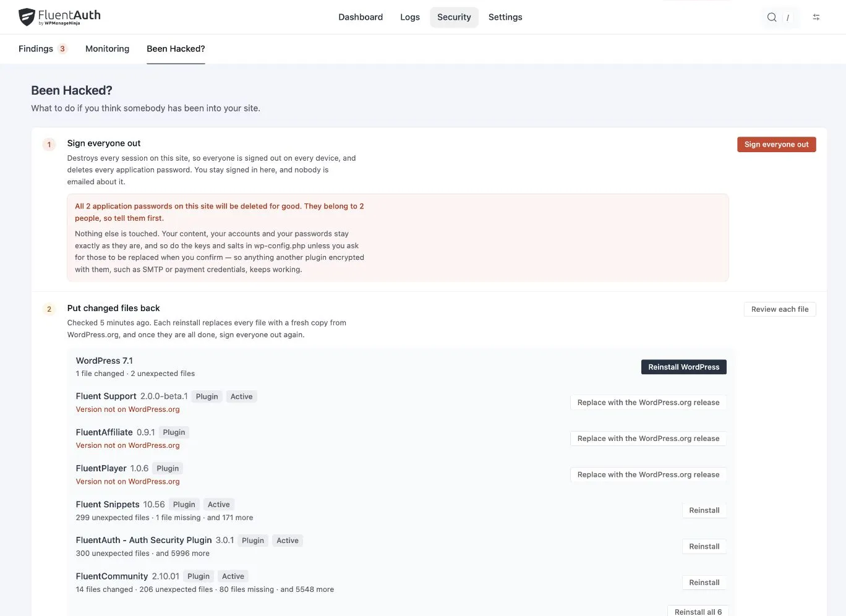Click "Version not on WordPress.org" under Fluent Support
Image resolution: width=846 pixels, height=616 pixels.
point(128,409)
